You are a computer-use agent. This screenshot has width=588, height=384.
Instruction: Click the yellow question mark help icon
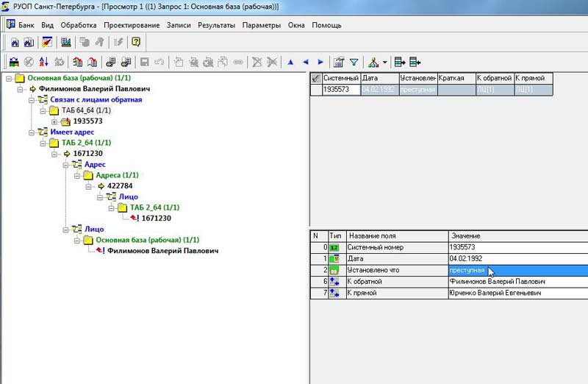click(x=136, y=42)
